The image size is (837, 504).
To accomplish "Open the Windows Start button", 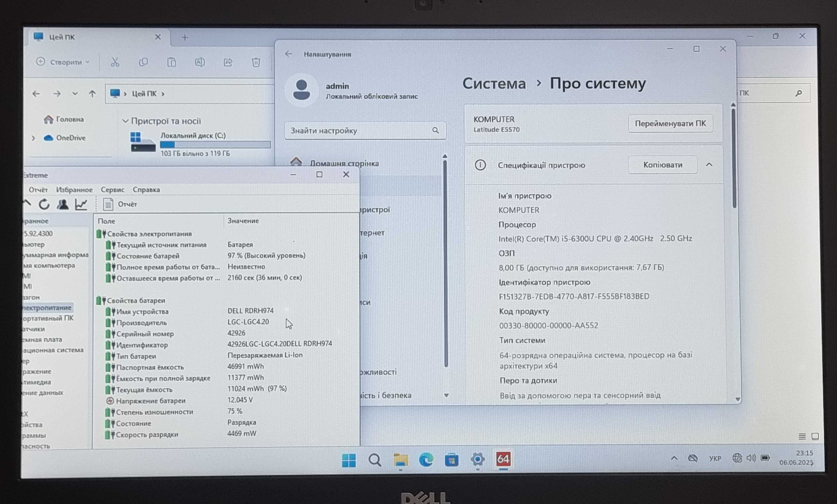I will 349,460.
